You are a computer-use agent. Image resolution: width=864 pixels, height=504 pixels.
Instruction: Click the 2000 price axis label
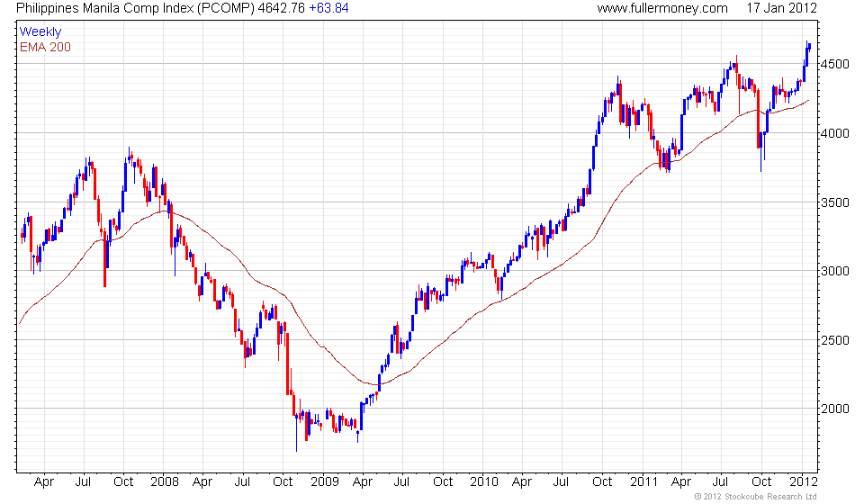click(835, 409)
